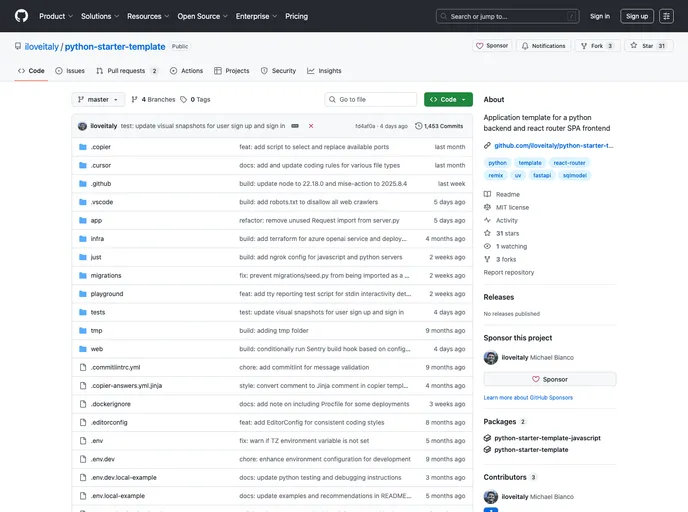The width and height of the screenshot is (688, 512).
Task: Open the green Code dropdown button
Action: 448,100
